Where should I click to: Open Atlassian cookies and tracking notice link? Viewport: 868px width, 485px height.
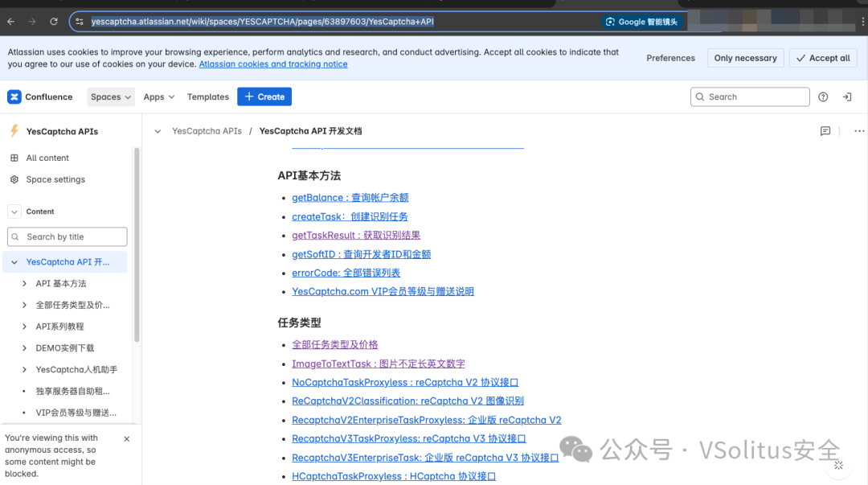pyautogui.click(x=273, y=64)
